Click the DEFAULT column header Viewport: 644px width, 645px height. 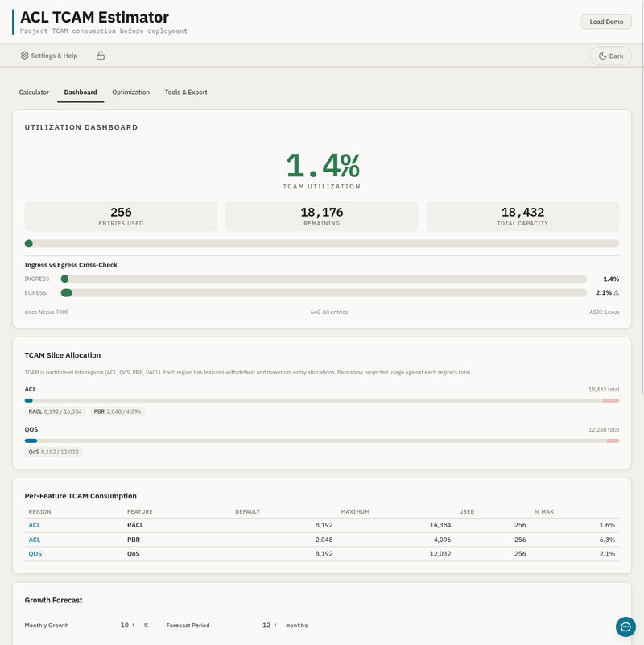click(x=248, y=511)
